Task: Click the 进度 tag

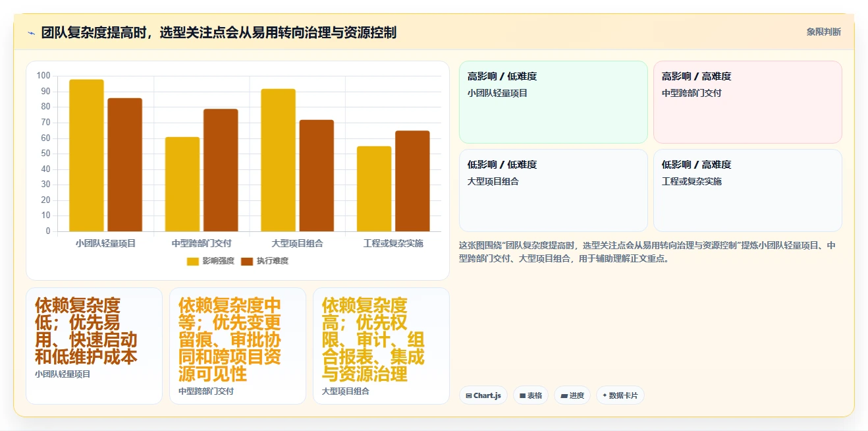Action: click(572, 395)
